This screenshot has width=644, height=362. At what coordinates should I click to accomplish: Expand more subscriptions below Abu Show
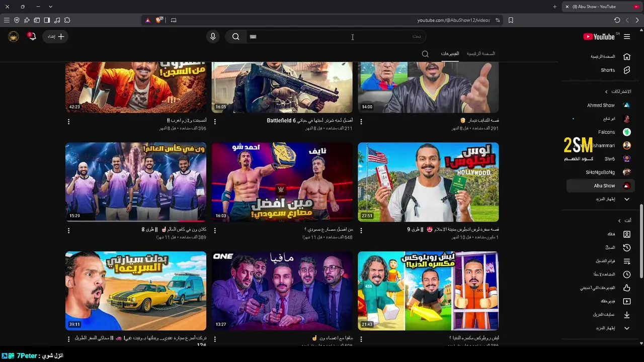[610, 199]
